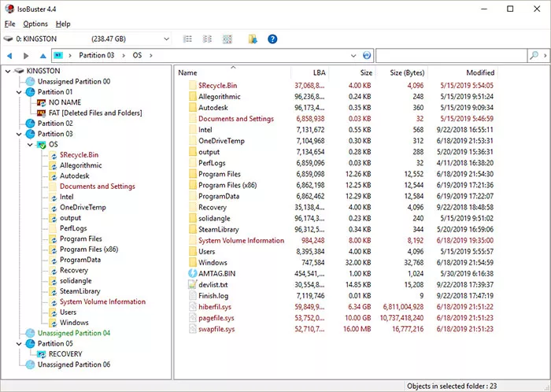
Task: Click Partition 03 in the breadcrumb path
Action: coord(97,55)
